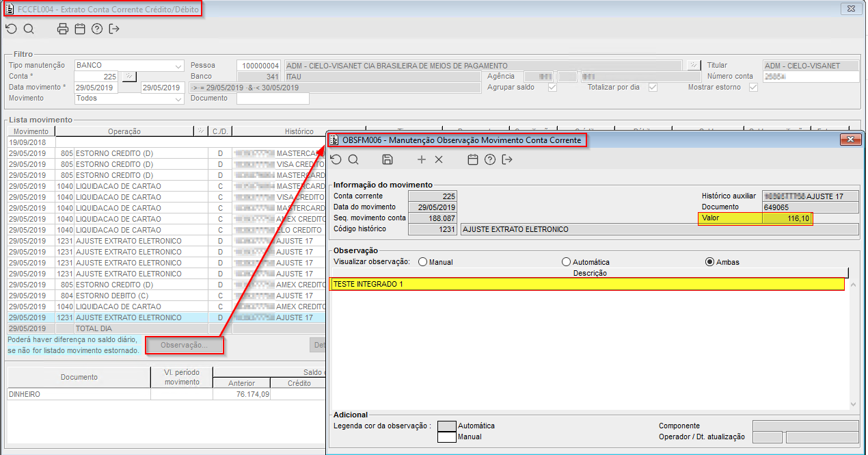Click the Seq. movimento conta value 188.087

(x=432, y=218)
